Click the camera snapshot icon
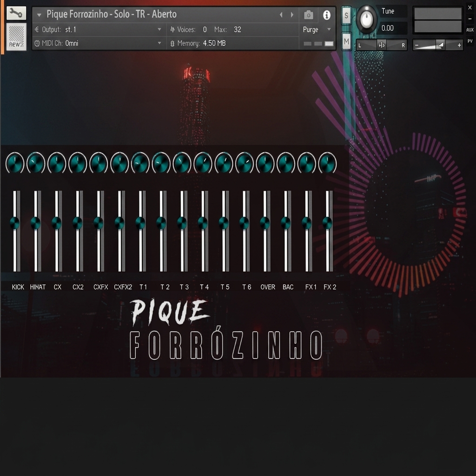This screenshot has height=476, width=476. coord(309,15)
